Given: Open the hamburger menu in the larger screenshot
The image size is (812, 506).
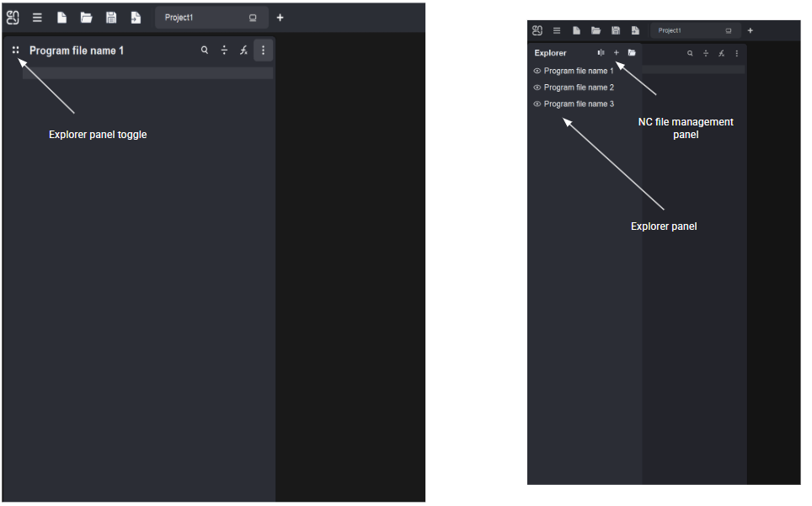Looking at the screenshot, I should (x=37, y=18).
